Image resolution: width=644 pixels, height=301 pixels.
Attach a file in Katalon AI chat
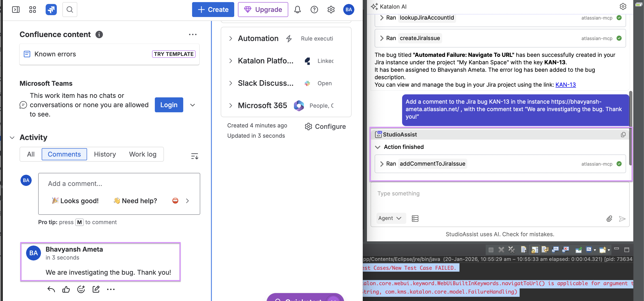610,219
